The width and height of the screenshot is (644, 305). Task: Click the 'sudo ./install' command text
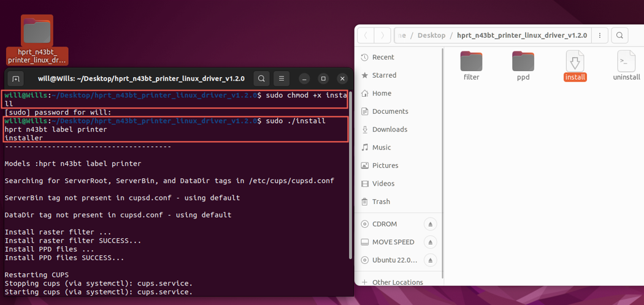tap(296, 121)
